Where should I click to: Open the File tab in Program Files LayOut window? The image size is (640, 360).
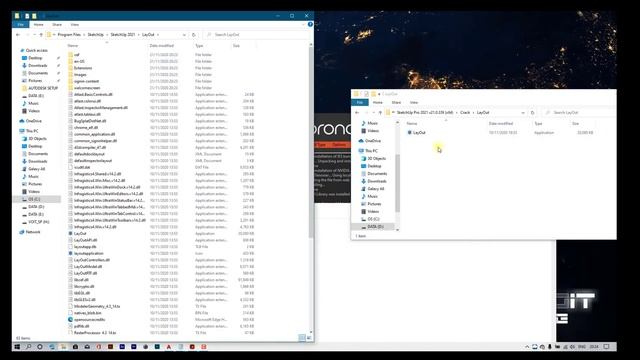(21, 24)
